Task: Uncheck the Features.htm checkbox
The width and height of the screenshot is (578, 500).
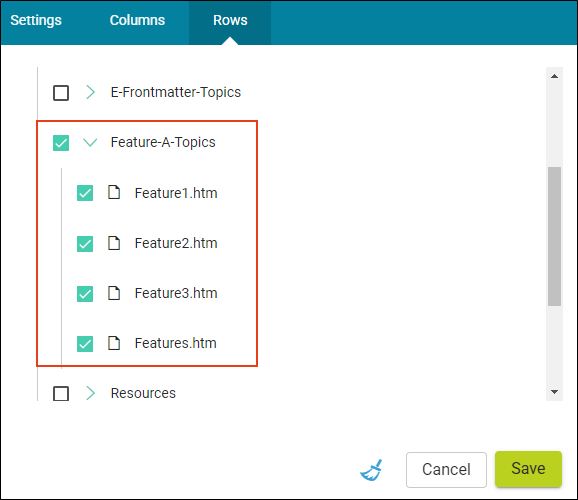Action: click(x=85, y=344)
